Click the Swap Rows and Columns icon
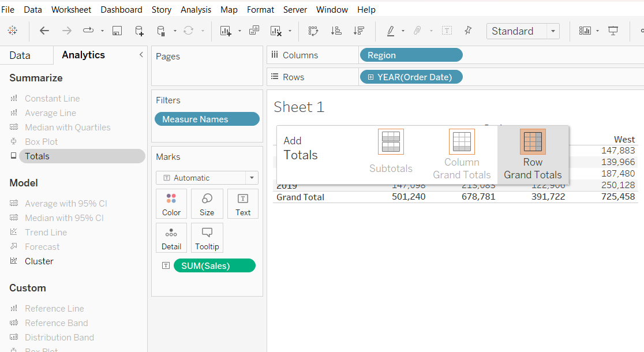 (313, 31)
